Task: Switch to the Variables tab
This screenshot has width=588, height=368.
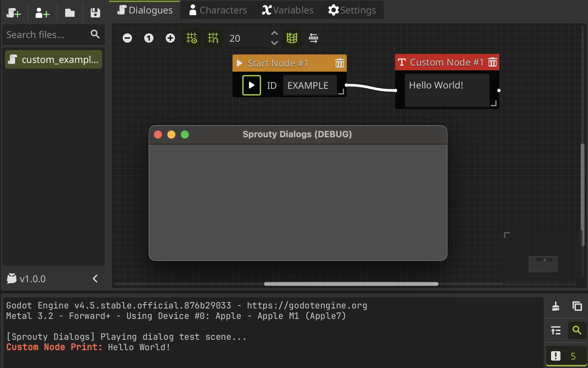Action: point(287,10)
